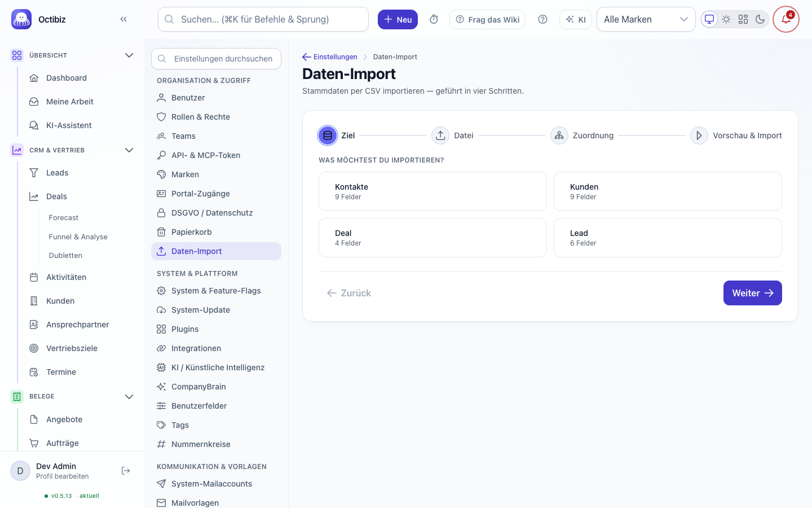Select Lead import target card
The width and height of the screenshot is (812, 508).
pos(668,238)
